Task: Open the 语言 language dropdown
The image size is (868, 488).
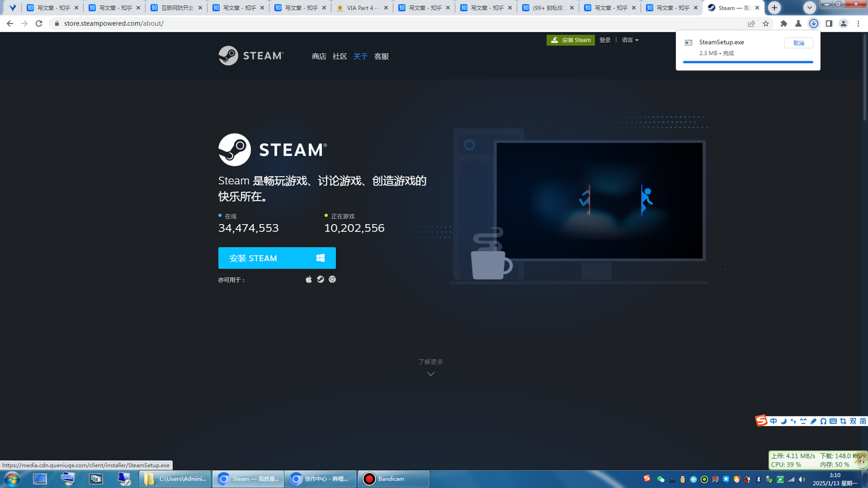Action: pos(629,40)
